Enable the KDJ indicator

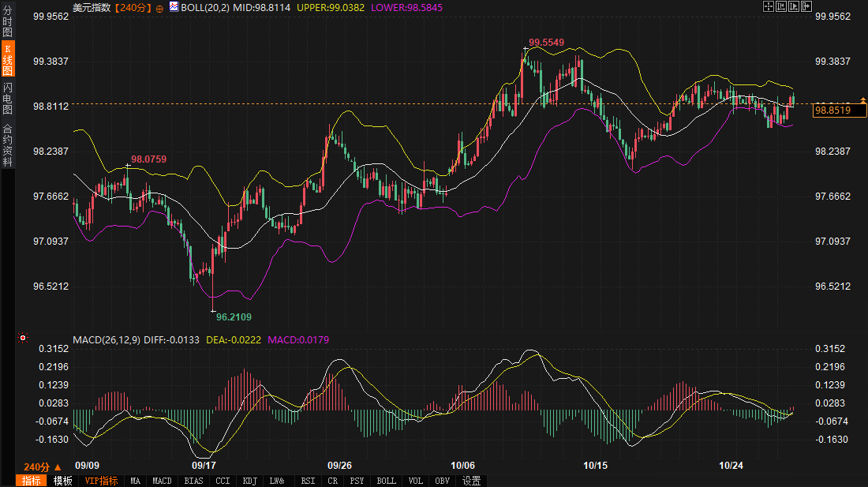point(249,481)
